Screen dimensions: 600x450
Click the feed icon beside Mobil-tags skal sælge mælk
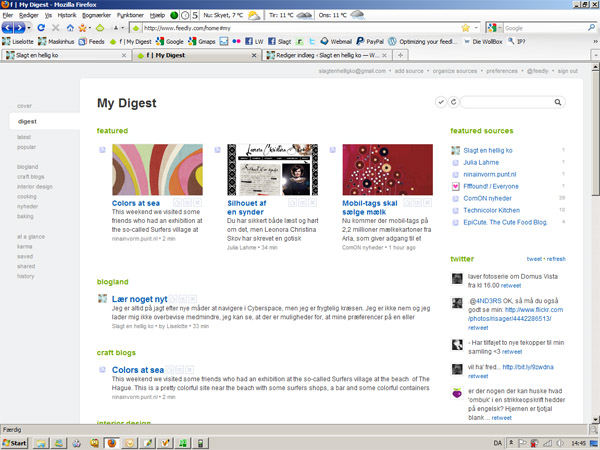(x=333, y=150)
